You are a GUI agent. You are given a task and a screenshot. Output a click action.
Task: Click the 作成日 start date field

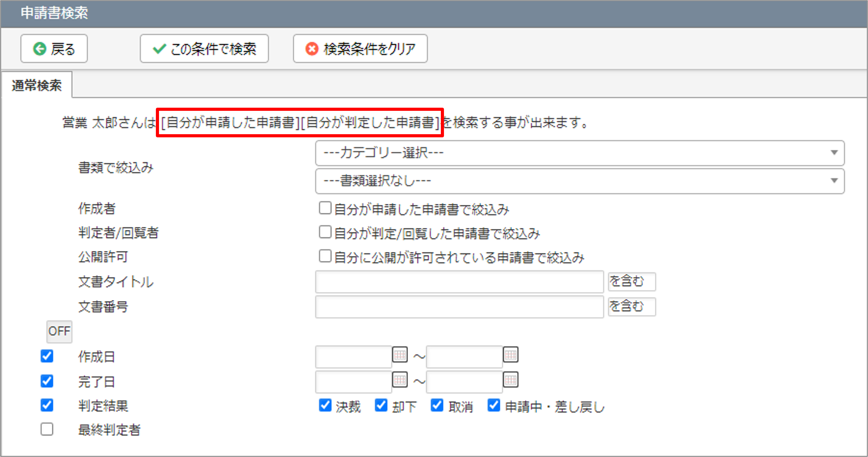pyautogui.click(x=353, y=357)
